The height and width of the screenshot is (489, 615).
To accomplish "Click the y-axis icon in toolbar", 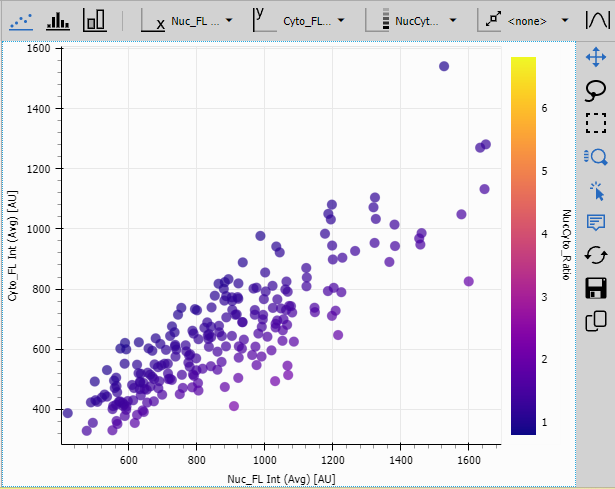I will coord(264,20).
